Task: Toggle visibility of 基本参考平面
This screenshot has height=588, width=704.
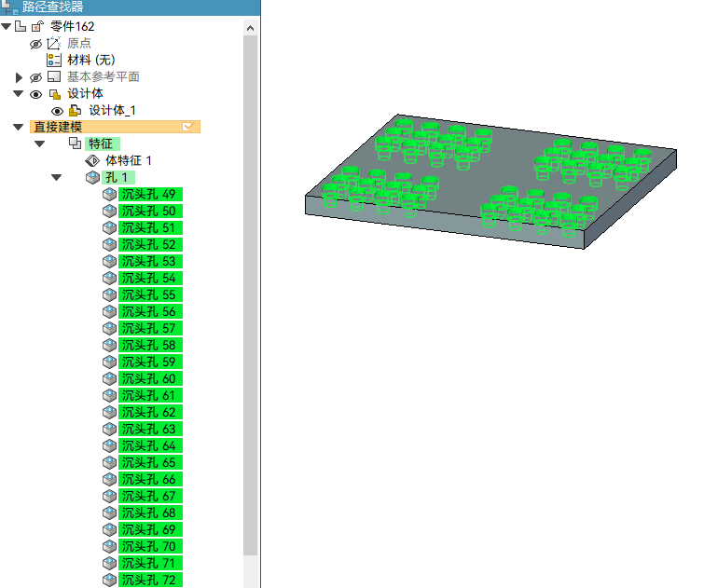Action: pyautogui.click(x=36, y=77)
